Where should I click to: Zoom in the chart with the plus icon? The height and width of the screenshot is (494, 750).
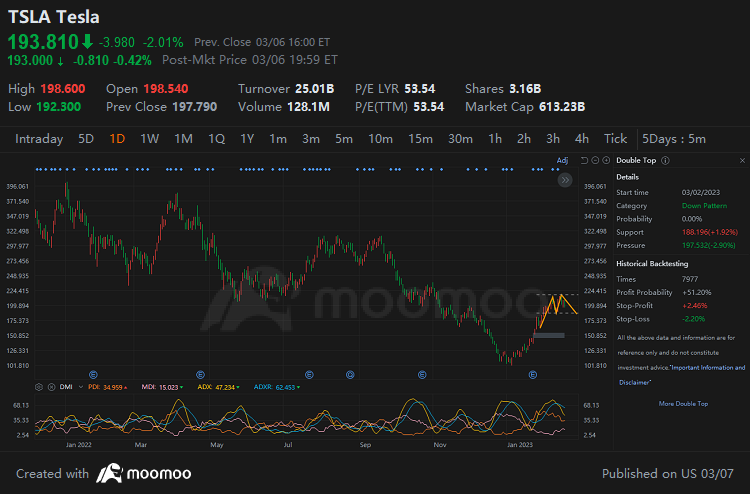pyautogui.click(x=606, y=160)
